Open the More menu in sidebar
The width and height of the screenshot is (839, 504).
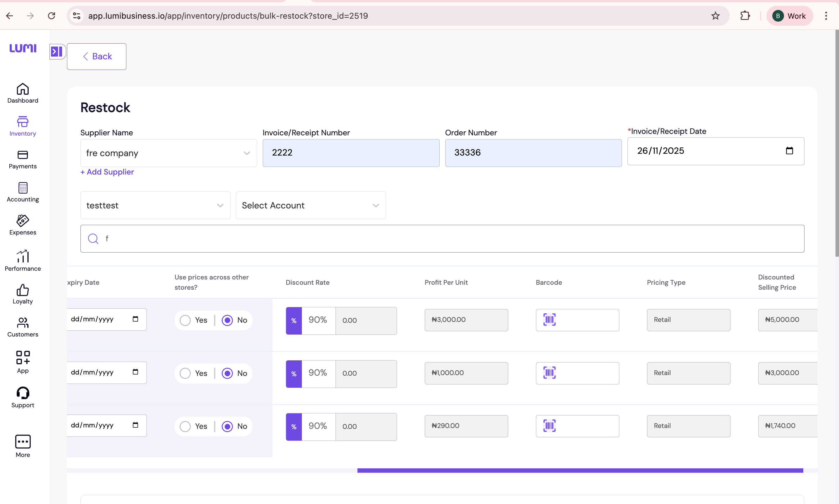pyautogui.click(x=23, y=446)
